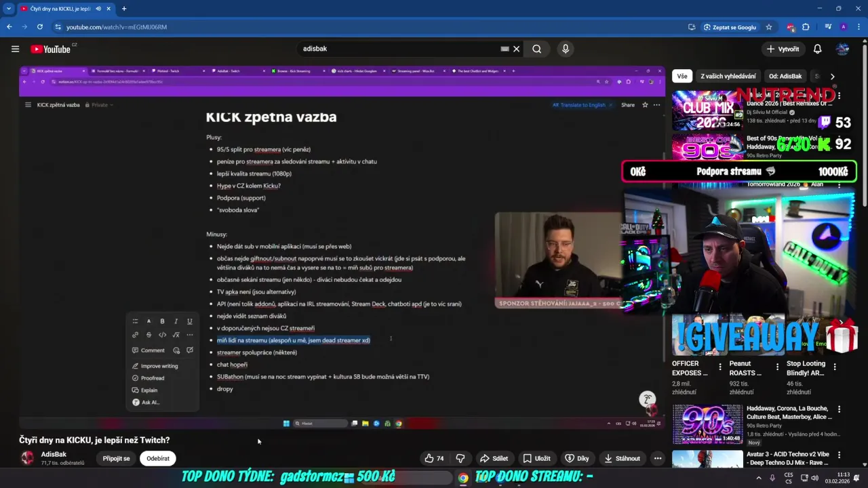Dislike the video with thumbs down
The image size is (868, 488).
coord(460,458)
